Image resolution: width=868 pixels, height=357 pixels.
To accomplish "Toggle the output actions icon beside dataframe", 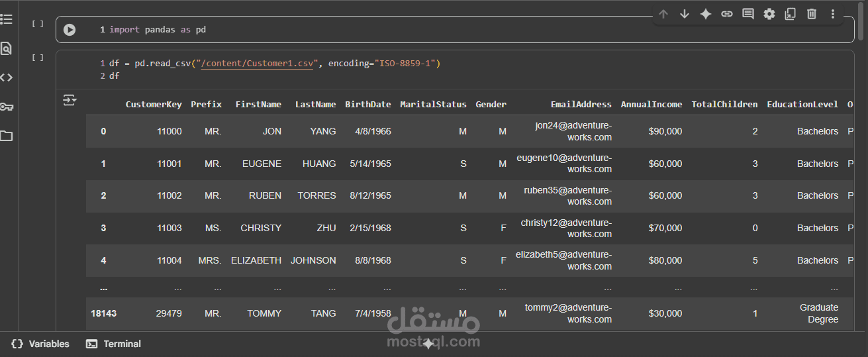I will pos(70,101).
